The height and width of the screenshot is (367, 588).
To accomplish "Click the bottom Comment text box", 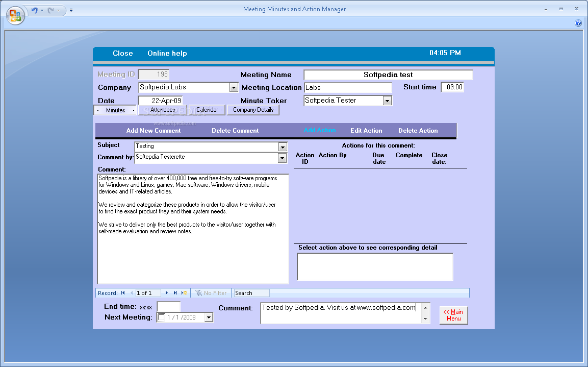I will tap(341, 313).
